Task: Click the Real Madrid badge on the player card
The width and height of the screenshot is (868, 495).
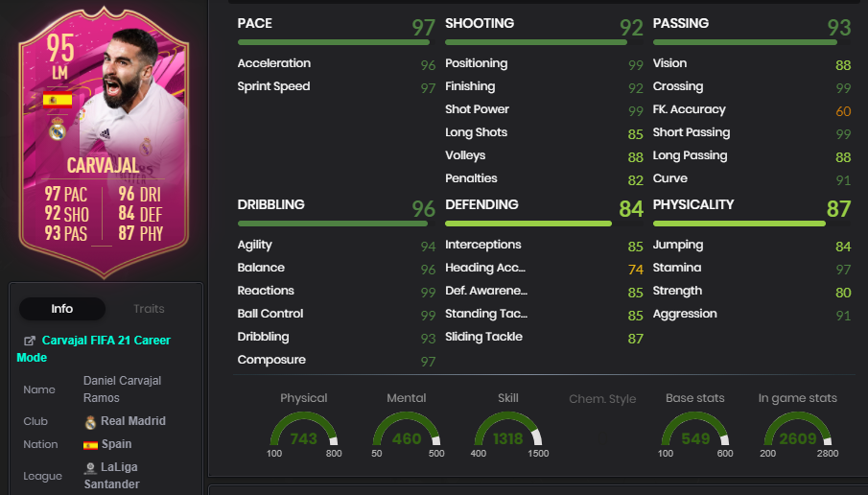Action: (58, 129)
